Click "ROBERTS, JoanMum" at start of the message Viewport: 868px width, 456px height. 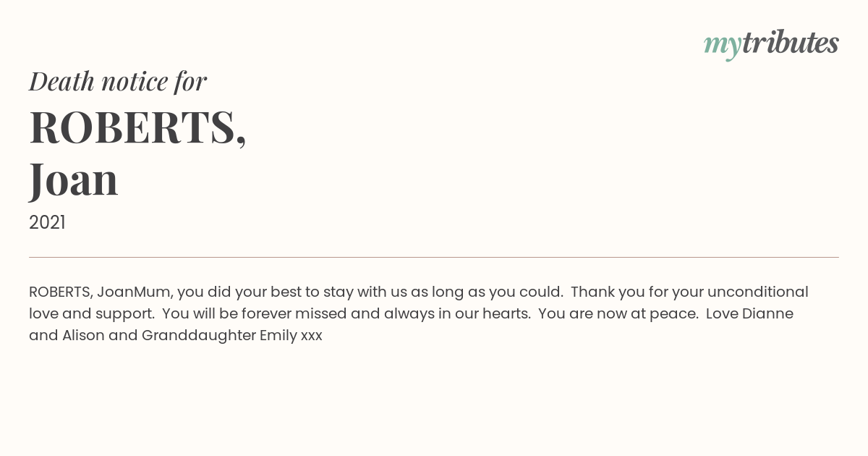(100, 292)
